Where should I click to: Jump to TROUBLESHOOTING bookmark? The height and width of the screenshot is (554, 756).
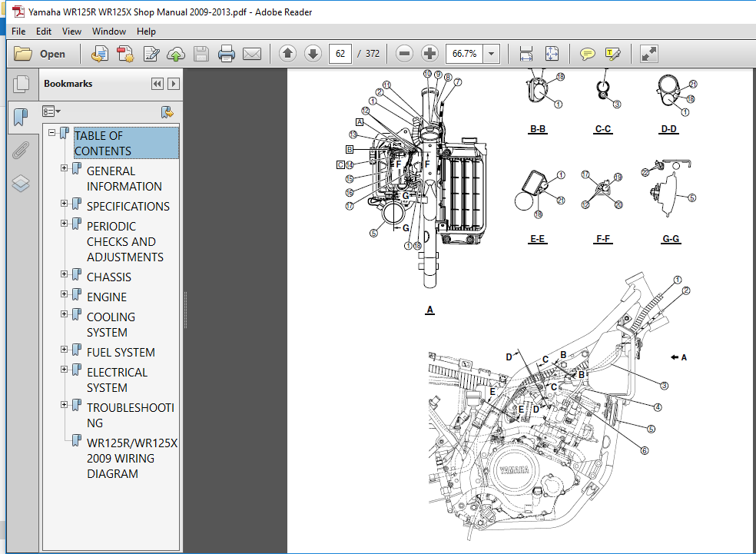[130, 415]
